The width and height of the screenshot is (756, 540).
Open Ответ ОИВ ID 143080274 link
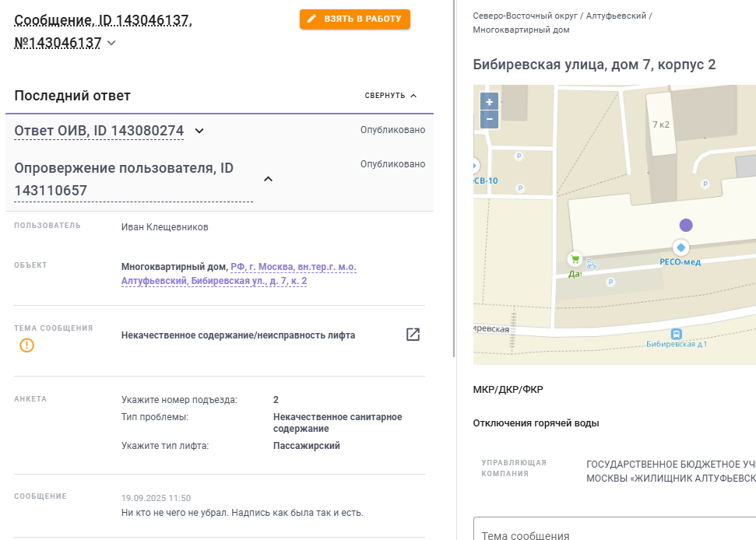coord(99,131)
